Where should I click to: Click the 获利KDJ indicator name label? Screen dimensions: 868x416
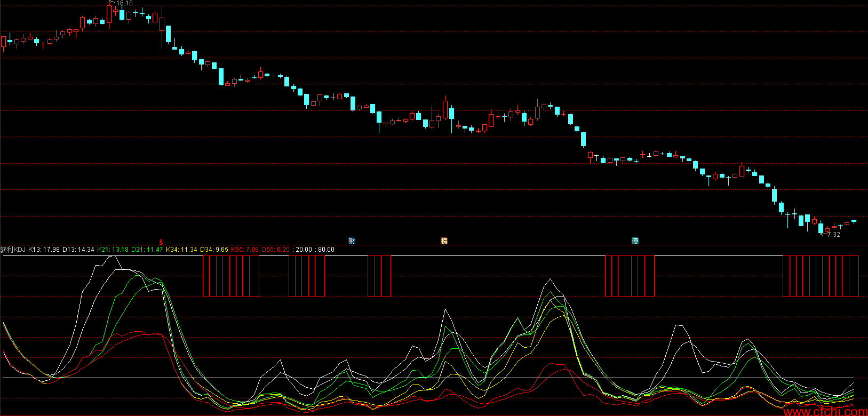[x=13, y=250]
